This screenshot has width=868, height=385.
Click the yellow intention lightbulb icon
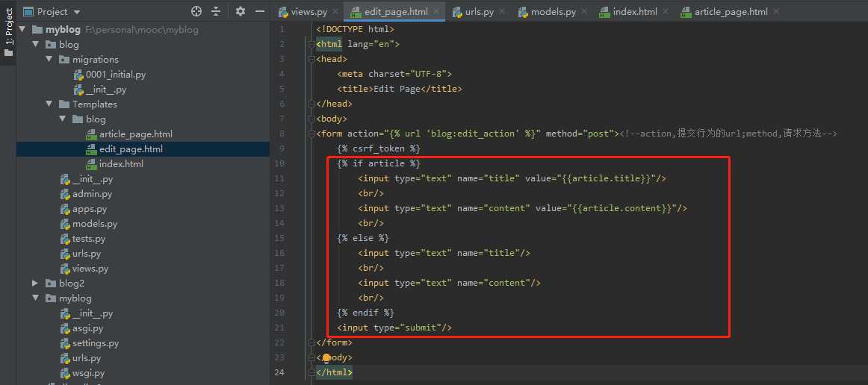click(326, 358)
